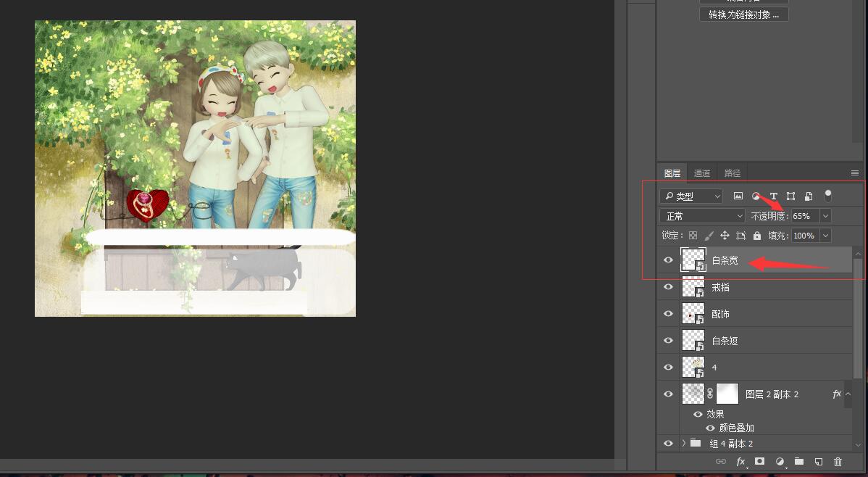
Task: Open the 类型 filter type dropdown
Action: [x=691, y=196]
